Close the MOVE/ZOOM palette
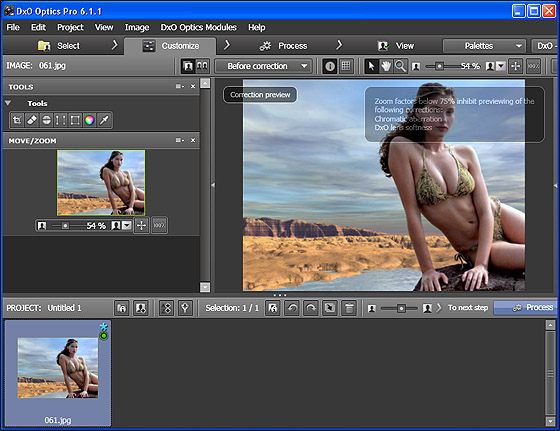Viewport: 560px width, 431px height. click(x=193, y=140)
